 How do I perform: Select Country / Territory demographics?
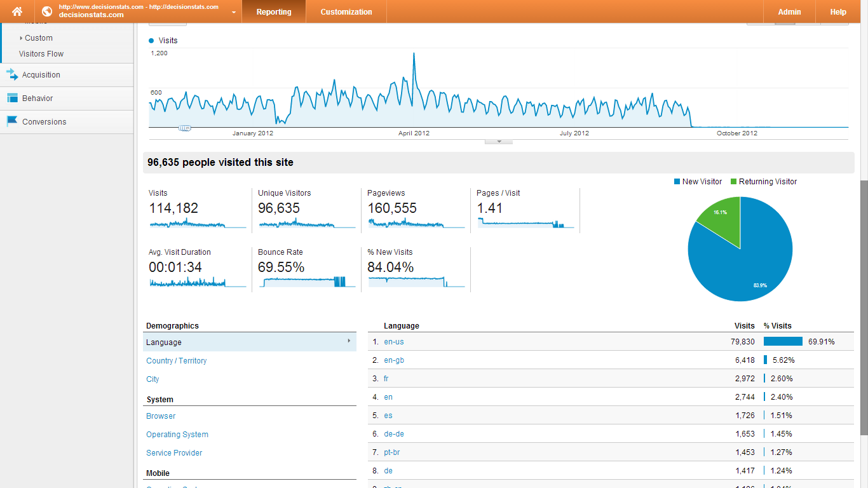coord(176,361)
